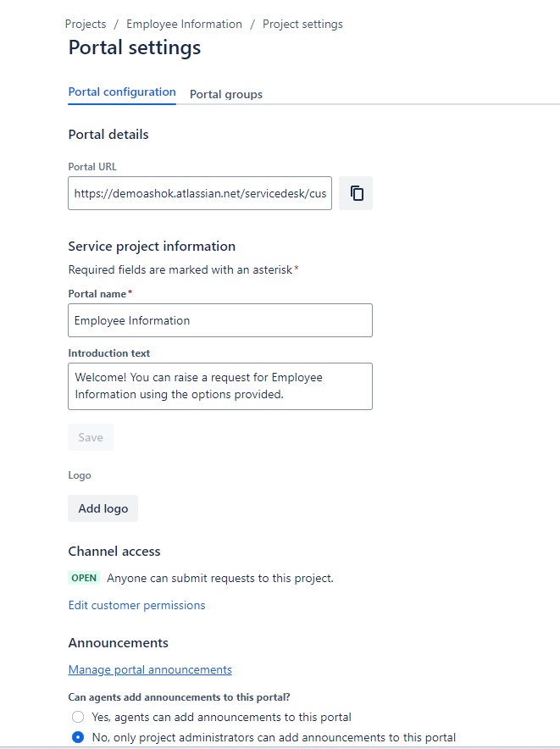
Task: Click Edit customer permissions
Action: (x=136, y=605)
